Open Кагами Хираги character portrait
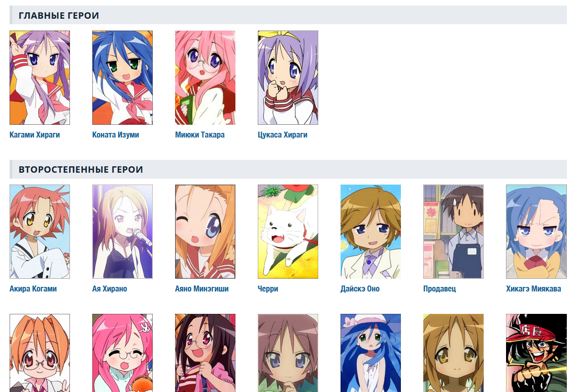Image resolution: width=581 pixels, height=392 pixels. pyautogui.click(x=40, y=78)
